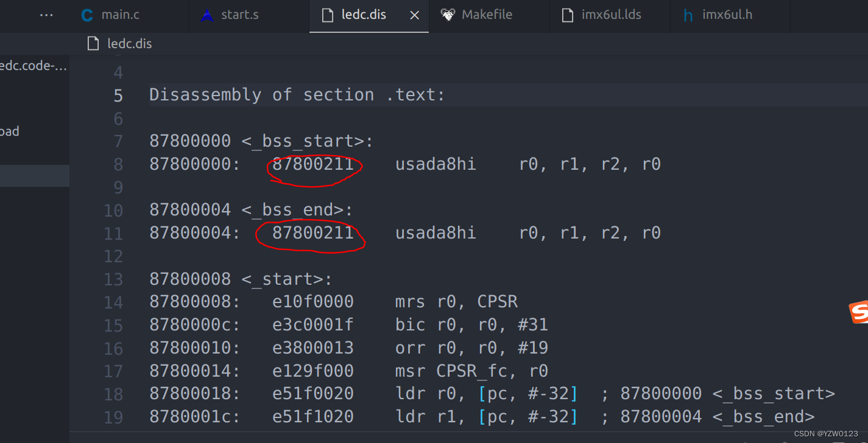Click the 'bic r0, r0, #31' instruction
The height and width of the screenshot is (443, 868).
pyautogui.click(x=471, y=325)
